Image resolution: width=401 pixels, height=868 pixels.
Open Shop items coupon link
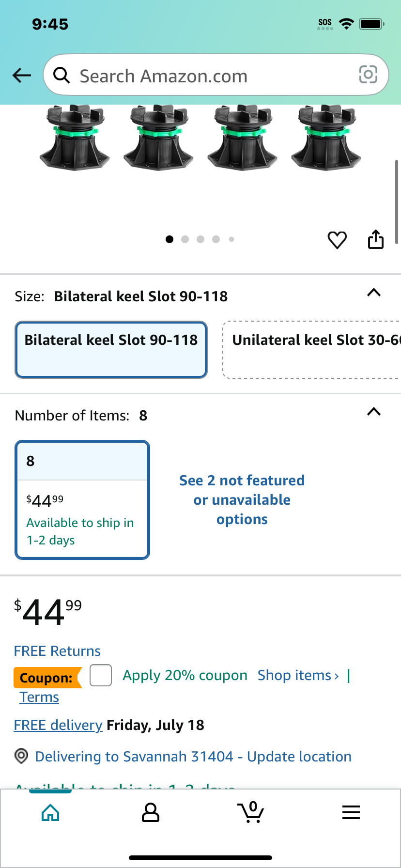coord(298,675)
